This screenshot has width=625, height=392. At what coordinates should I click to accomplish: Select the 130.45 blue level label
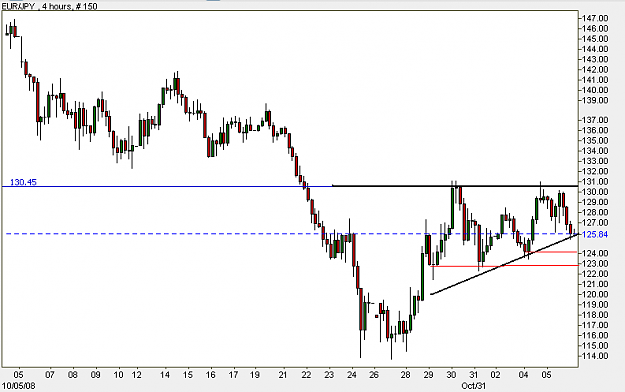[23, 182]
